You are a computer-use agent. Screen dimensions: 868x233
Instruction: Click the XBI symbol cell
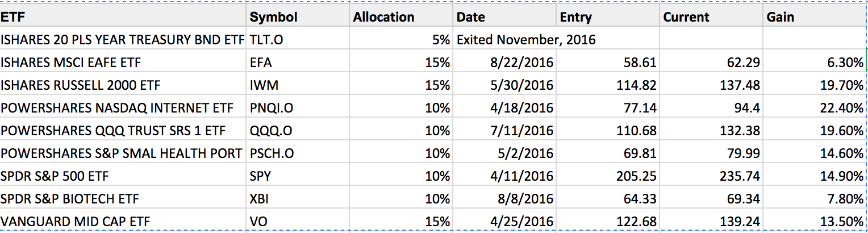click(x=299, y=198)
